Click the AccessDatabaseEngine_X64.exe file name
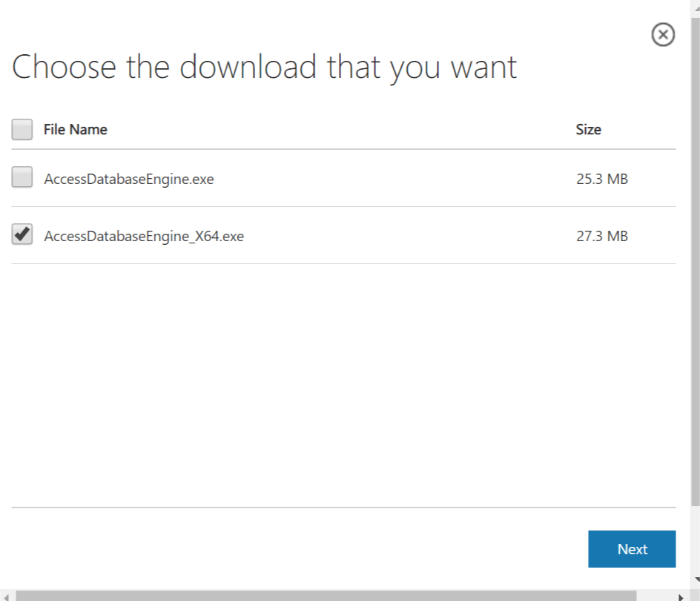This screenshot has width=700, height=601. 144,236
